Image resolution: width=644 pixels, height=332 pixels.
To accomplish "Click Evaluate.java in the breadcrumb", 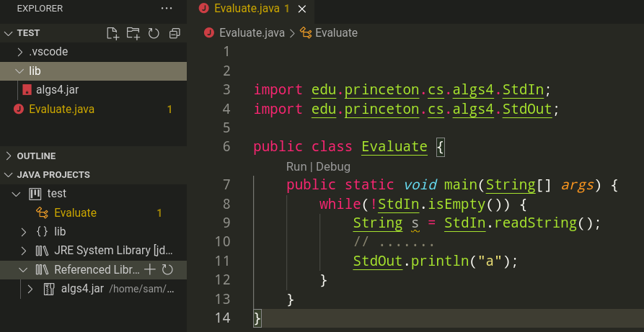I will tap(252, 33).
